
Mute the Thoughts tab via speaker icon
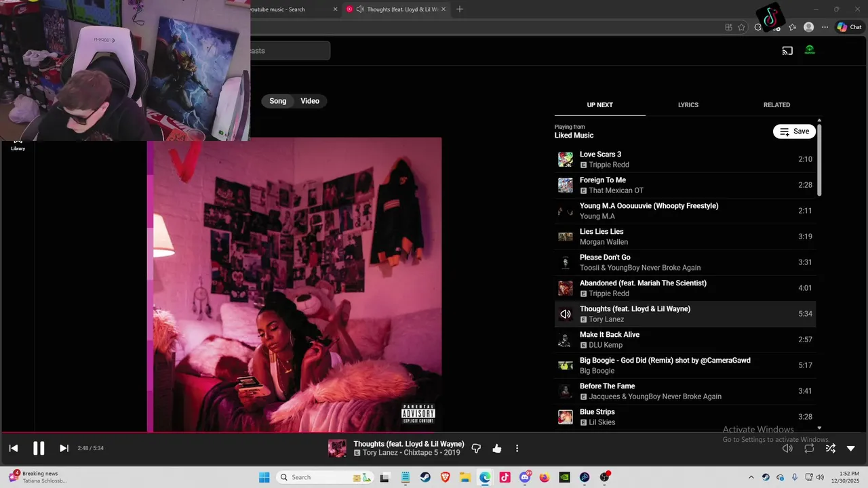(x=360, y=9)
